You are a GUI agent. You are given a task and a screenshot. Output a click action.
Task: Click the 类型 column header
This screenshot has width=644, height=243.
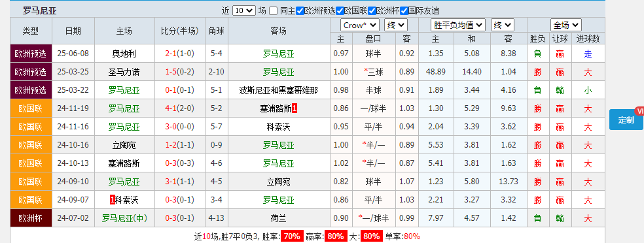31,31
